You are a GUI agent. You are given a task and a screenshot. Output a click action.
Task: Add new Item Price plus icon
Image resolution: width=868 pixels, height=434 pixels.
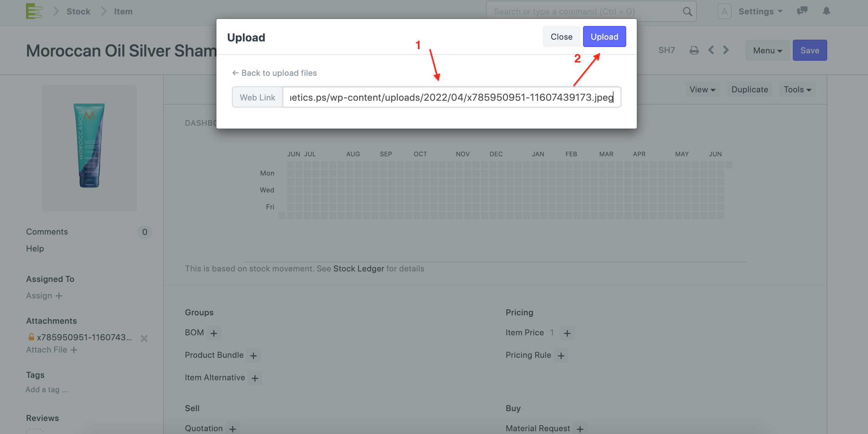pyautogui.click(x=567, y=333)
